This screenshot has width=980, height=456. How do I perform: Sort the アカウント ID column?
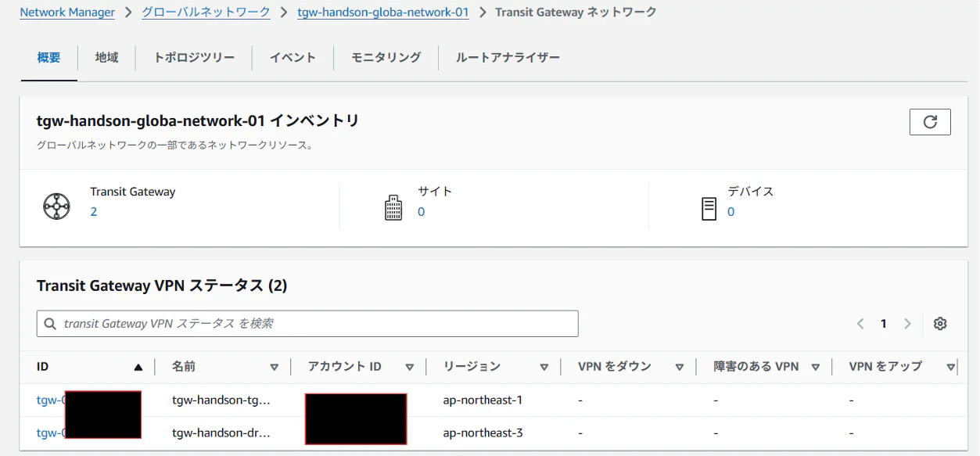pos(409,367)
